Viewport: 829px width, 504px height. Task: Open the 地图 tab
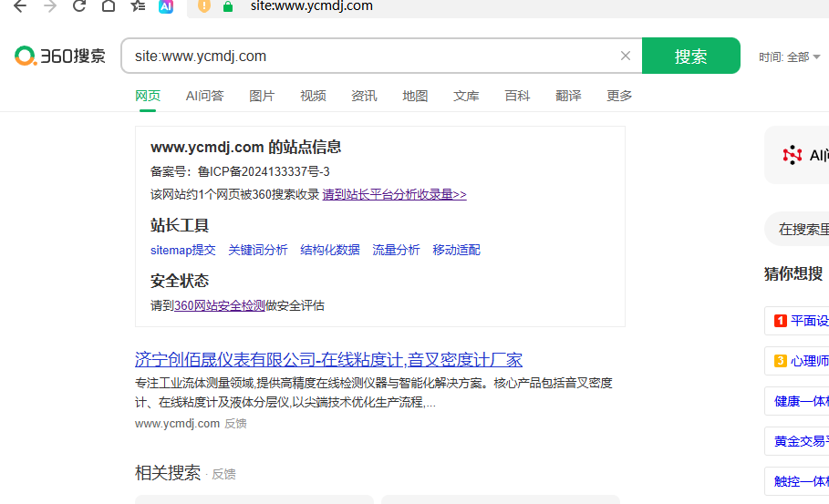(x=415, y=96)
